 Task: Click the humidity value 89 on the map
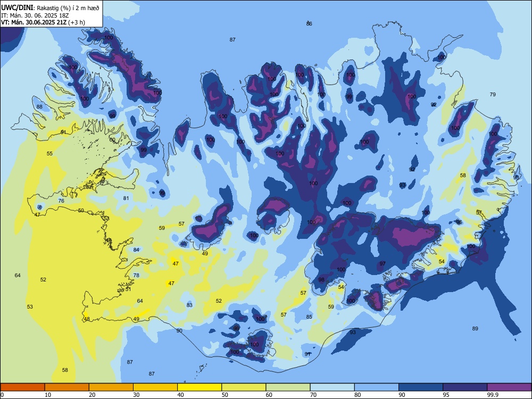pyautogui.click(x=475, y=328)
